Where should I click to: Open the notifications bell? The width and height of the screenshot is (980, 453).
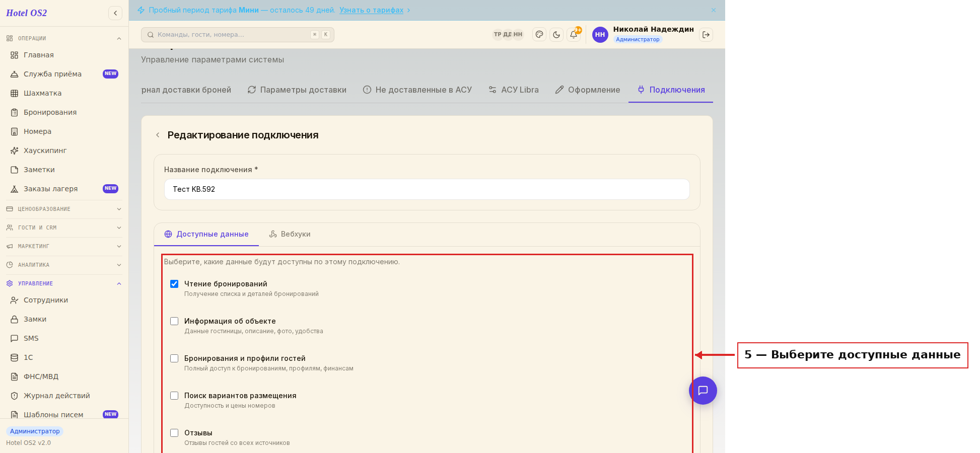pyautogui.click(x=574, y=35)
